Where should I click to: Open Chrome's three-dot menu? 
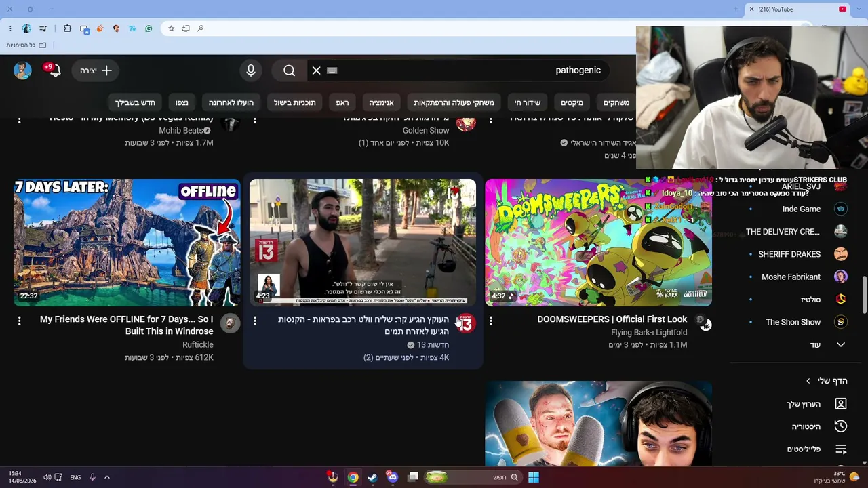tap(10, 28)
